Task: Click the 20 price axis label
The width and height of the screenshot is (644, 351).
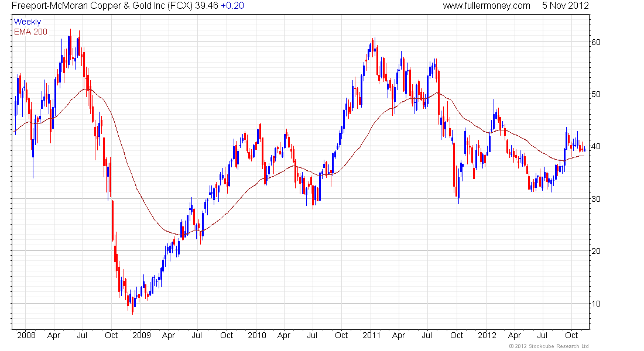Action: [595, 251]
